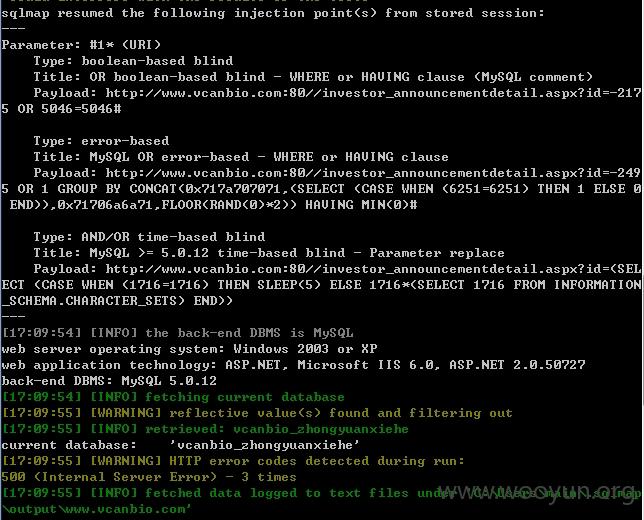Click the '\output\www.vcanbio.com' path line

pyautogui.click(x=97, y=509)
